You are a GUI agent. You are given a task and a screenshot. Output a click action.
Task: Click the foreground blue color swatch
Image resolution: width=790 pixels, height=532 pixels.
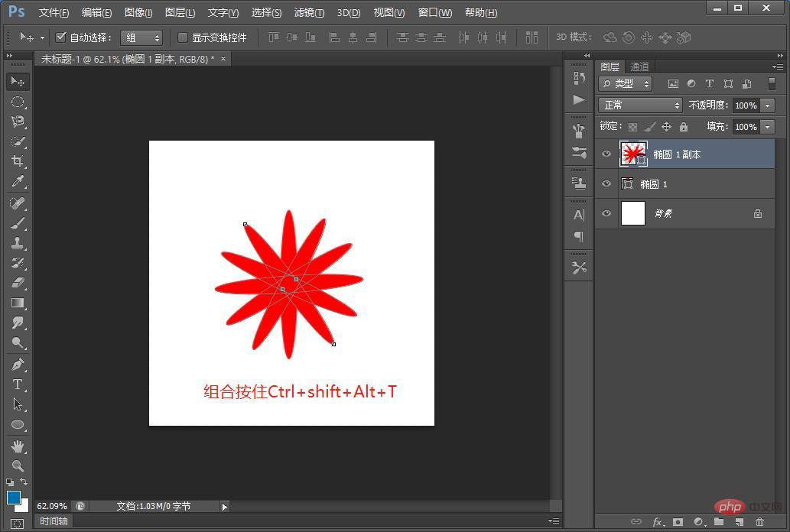[x=14, y=498]
